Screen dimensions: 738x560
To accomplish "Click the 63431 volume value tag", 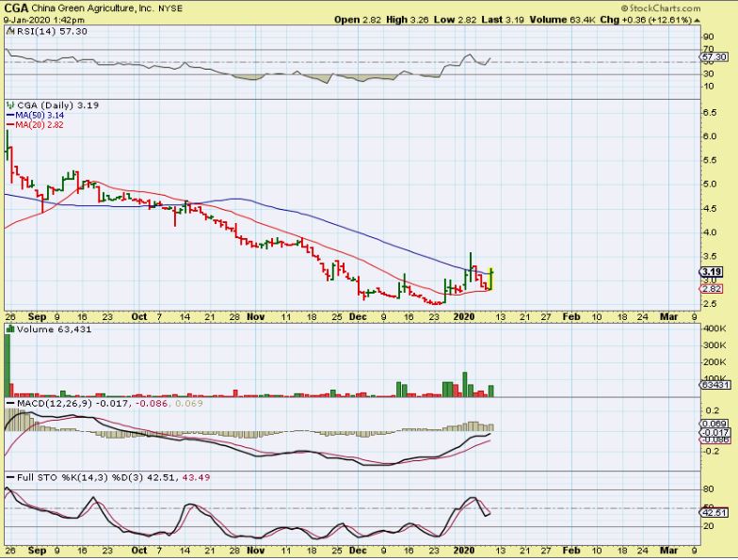I will click(713, 385).
